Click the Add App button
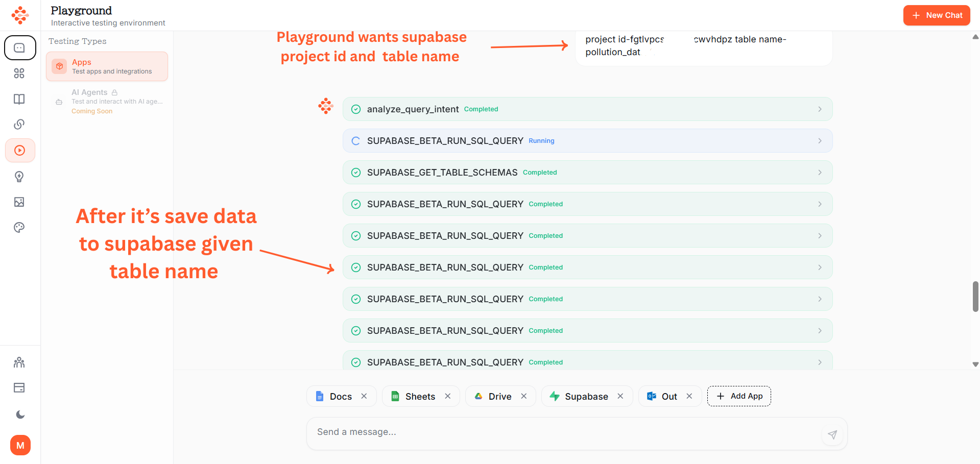Viewport: 980px width, 464px height. coord(739,396)
